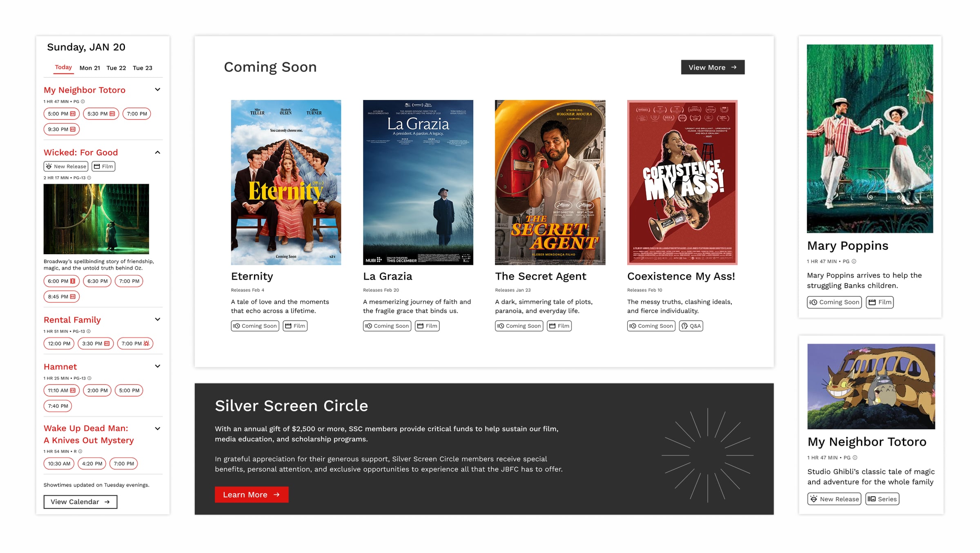
Task: Click New Release tag under Wicked: For Good
Action: [x=66, y=167]
